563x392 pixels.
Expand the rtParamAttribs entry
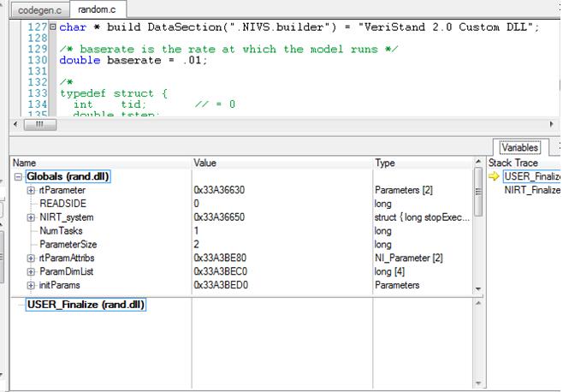pyautogui.click(x=32, y=258)
